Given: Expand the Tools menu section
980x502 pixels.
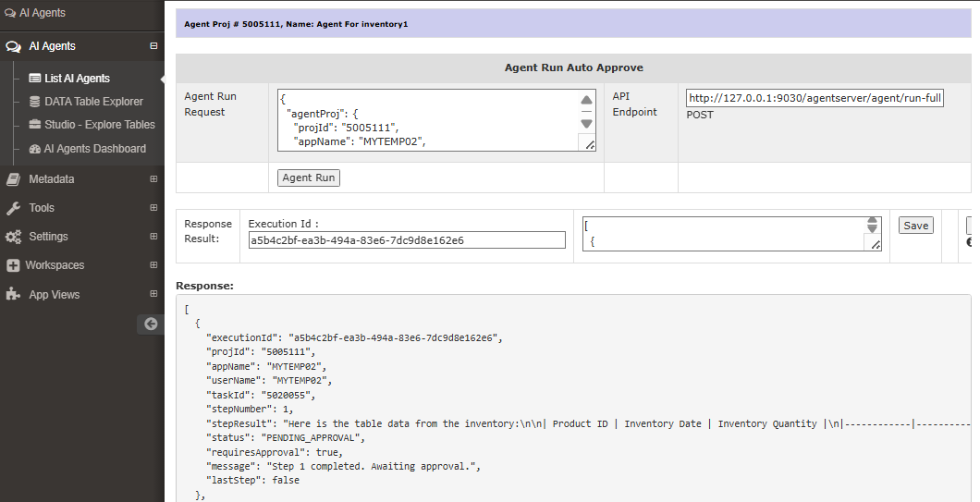Looking at the screenshot, I should pyautogui.click(x=153, y=208).
